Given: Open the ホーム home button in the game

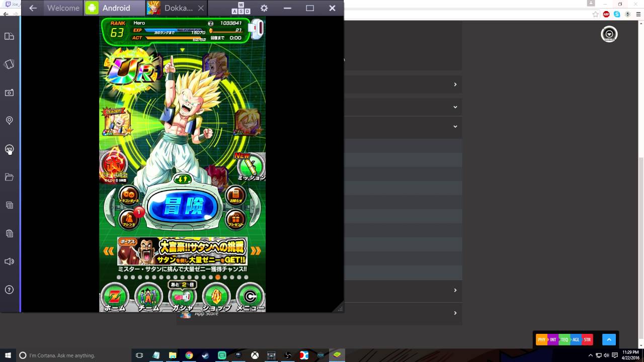Looking at the screenshot, I should click(x=115, y=297).
